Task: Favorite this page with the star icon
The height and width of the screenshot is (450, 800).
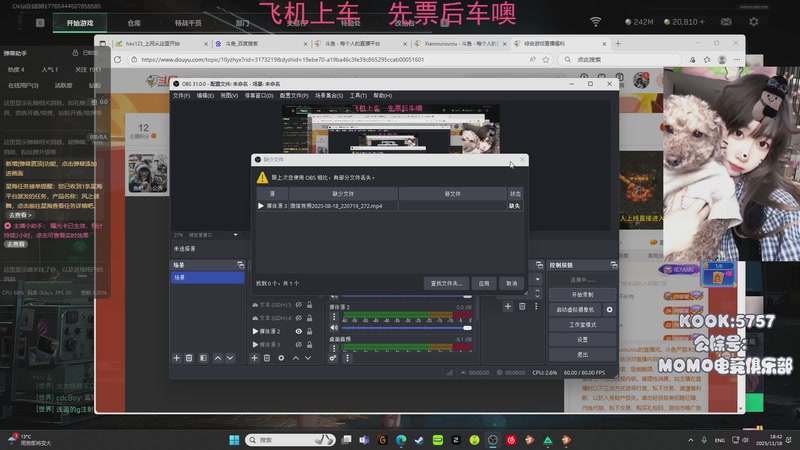Action: 546,60
